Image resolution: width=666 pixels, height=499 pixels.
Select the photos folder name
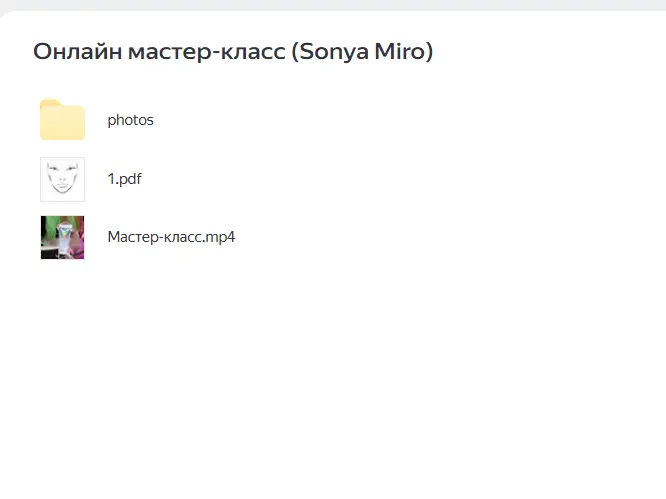[x=130, y=120]
